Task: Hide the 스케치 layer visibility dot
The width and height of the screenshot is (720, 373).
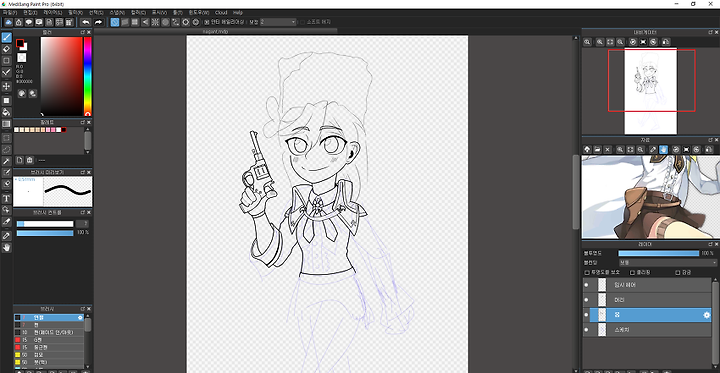Action: (x=586, y=330)
